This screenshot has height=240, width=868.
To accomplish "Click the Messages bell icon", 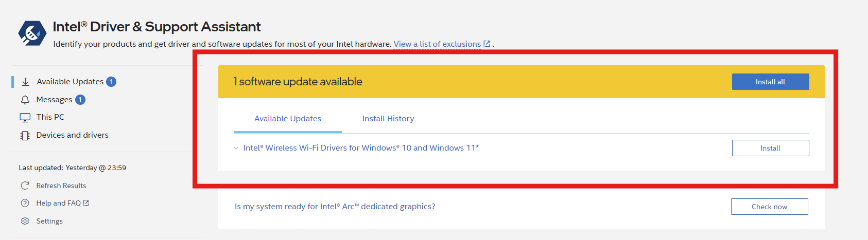I will [x=25, y=100].
